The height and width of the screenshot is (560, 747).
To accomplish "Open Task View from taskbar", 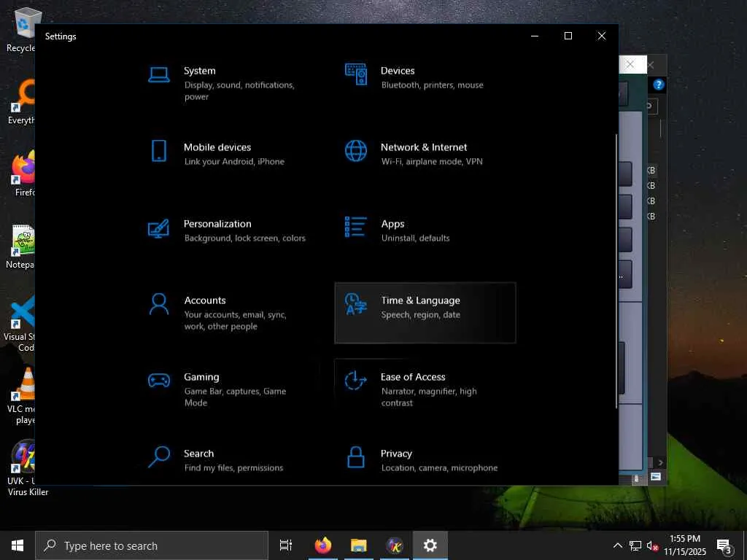I will pos(286,545).
